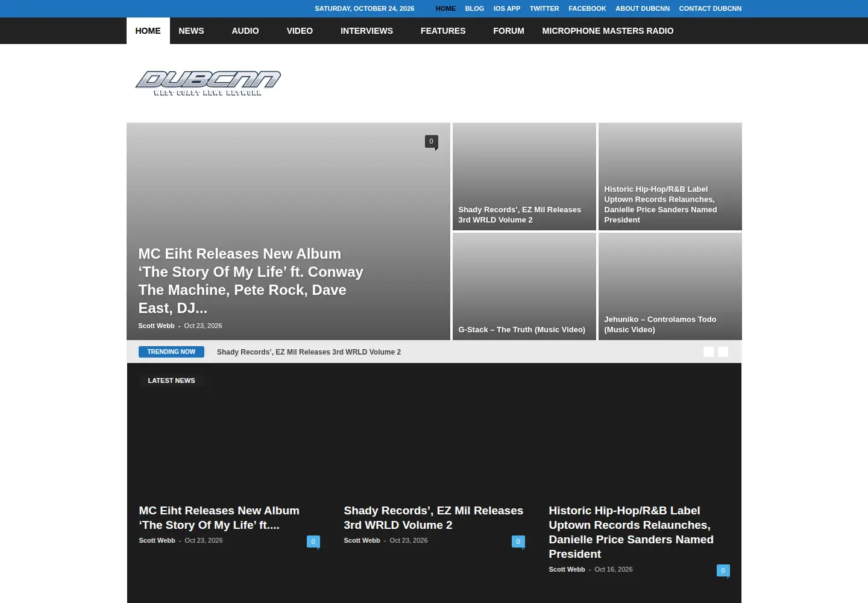The height and width of the screenshot is (603, 868).
Task: Open comment bubble on Latest News MC Eiht card
Action: click(x=313, y=541)
